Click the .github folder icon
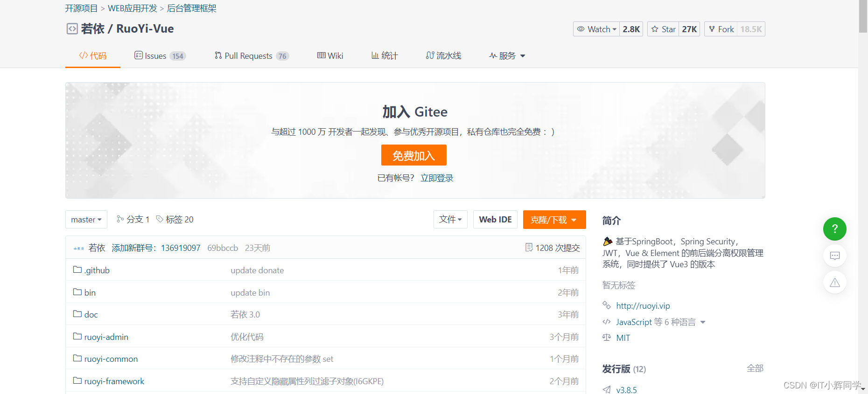 pyautogui.click(x=77, y=270)
